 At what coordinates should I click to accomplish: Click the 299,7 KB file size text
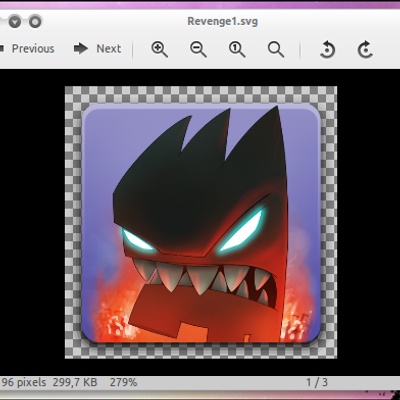[75, 382]
